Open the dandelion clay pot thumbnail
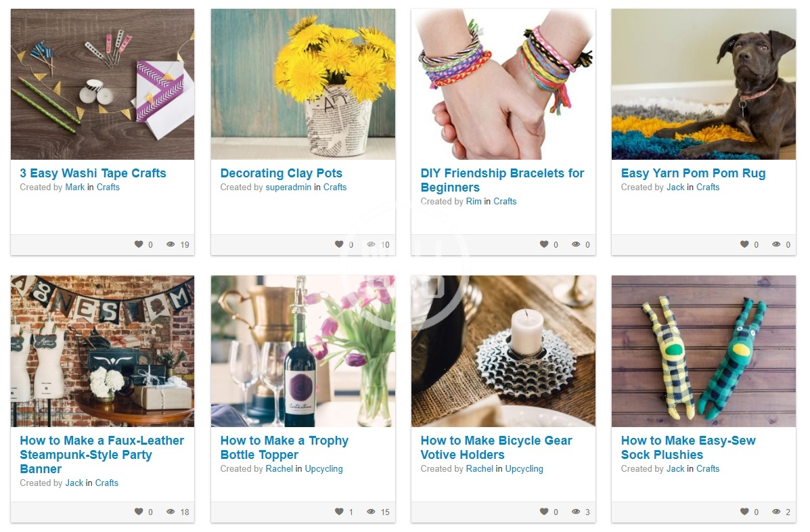The height and width of the screenshot is (532, 810). [x=303, y=84]
